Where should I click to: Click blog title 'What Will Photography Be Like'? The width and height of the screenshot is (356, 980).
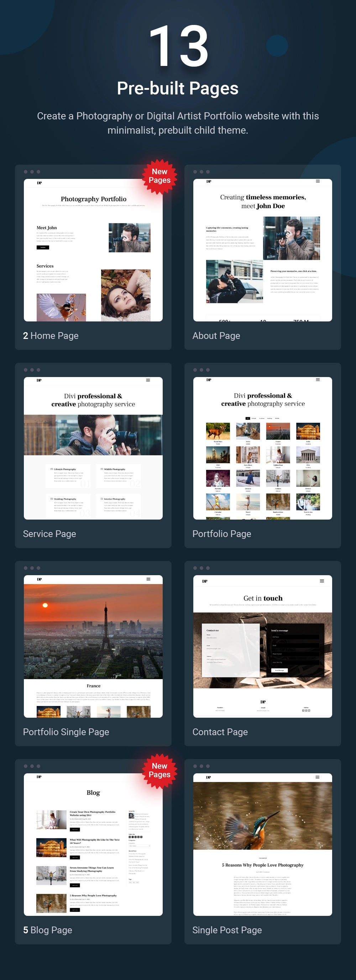(x=95, y=841)
